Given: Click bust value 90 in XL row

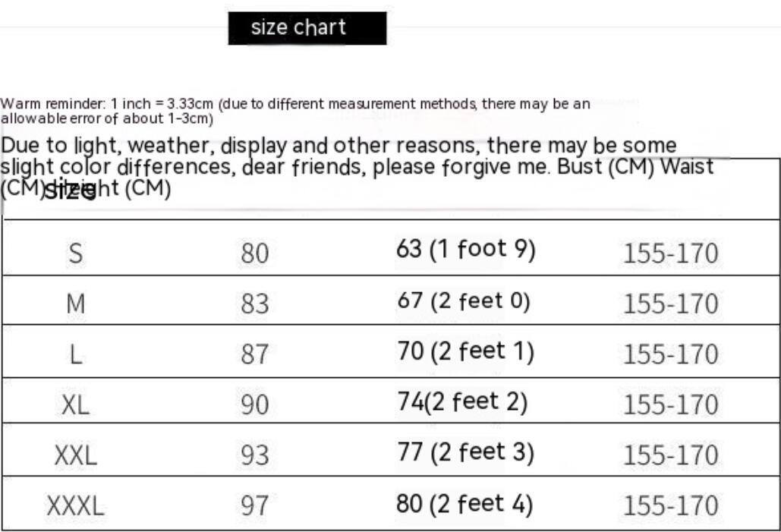Looking at the screenshot, I should [255, 405].
